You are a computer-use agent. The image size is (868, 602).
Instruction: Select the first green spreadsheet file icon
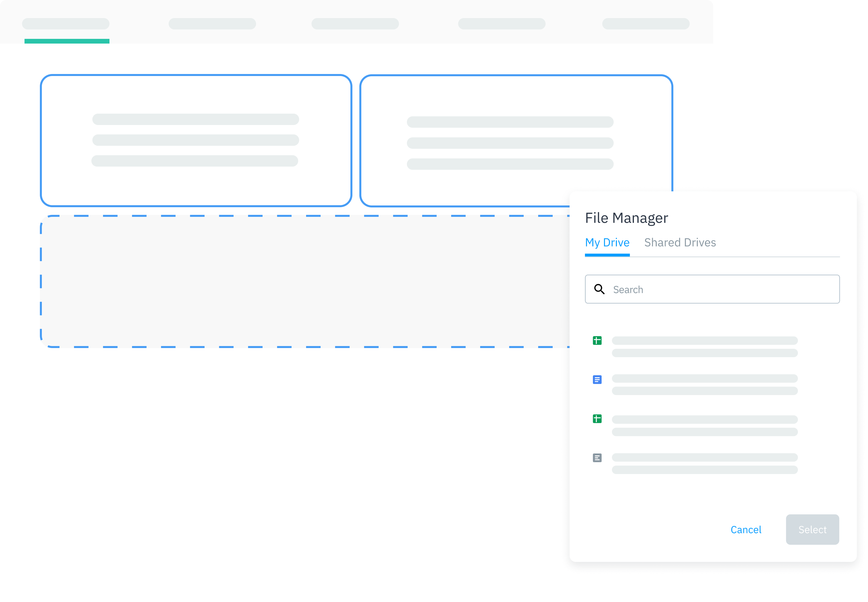(x=597, y=341)
